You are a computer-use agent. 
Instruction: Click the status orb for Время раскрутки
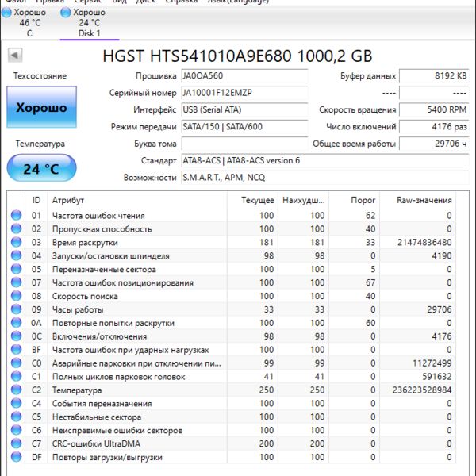(x=17, y=242)
